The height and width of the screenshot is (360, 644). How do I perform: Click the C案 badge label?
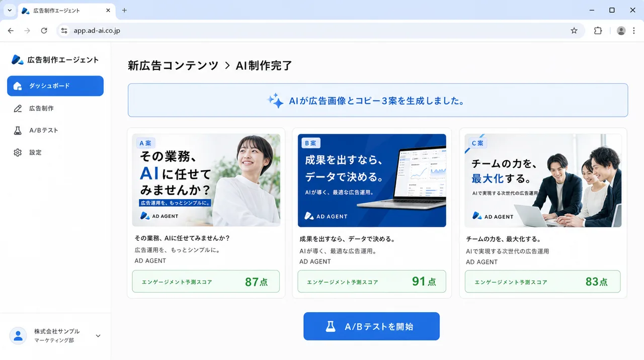(477, 143)
